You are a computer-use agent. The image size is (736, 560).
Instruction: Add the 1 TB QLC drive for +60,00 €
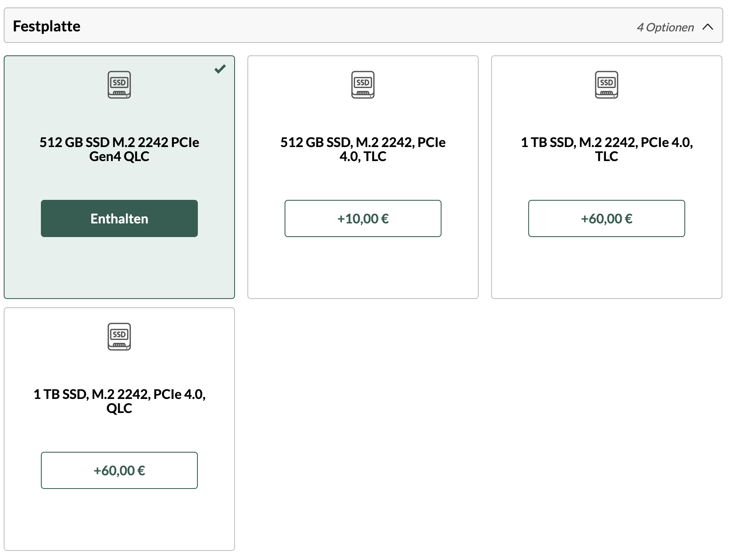tap(119, 470)
